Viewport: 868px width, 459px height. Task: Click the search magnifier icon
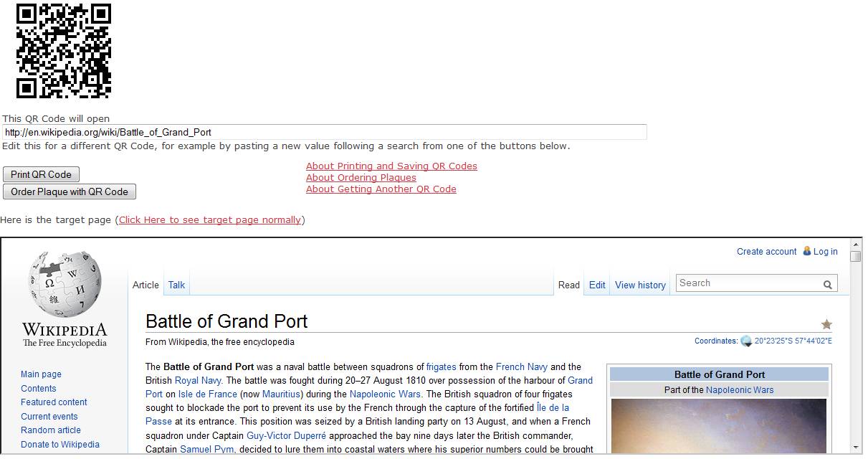pos(828,285)
